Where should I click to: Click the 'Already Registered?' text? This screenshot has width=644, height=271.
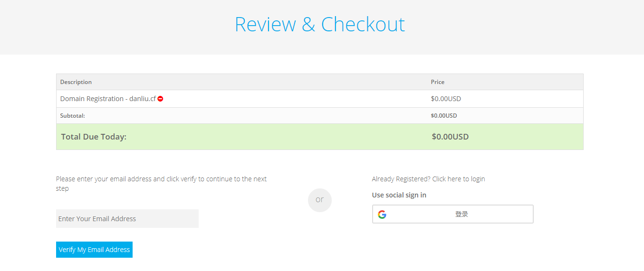pyautogui.click(x=401, y=179)
